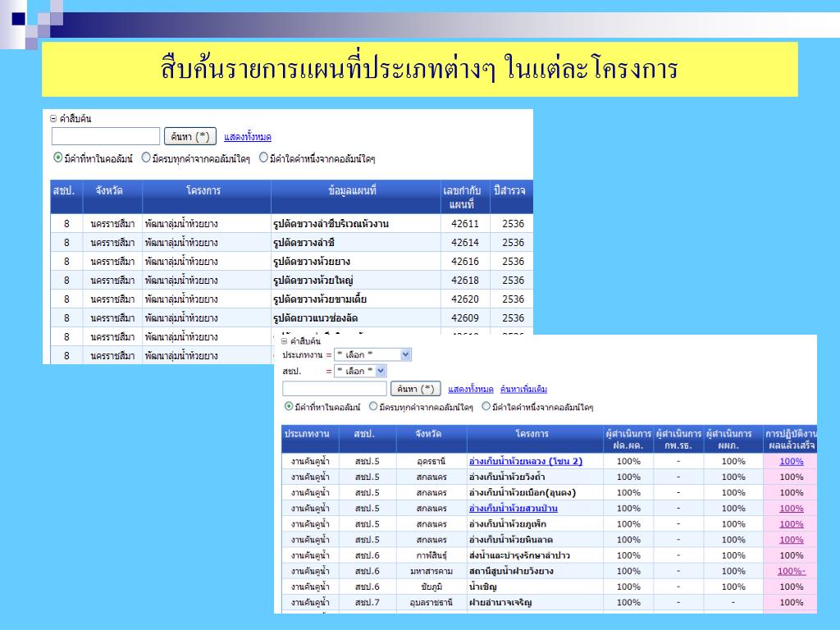
Task: Select the น้ำเชิญ project name
Action: tap(482, 587)
